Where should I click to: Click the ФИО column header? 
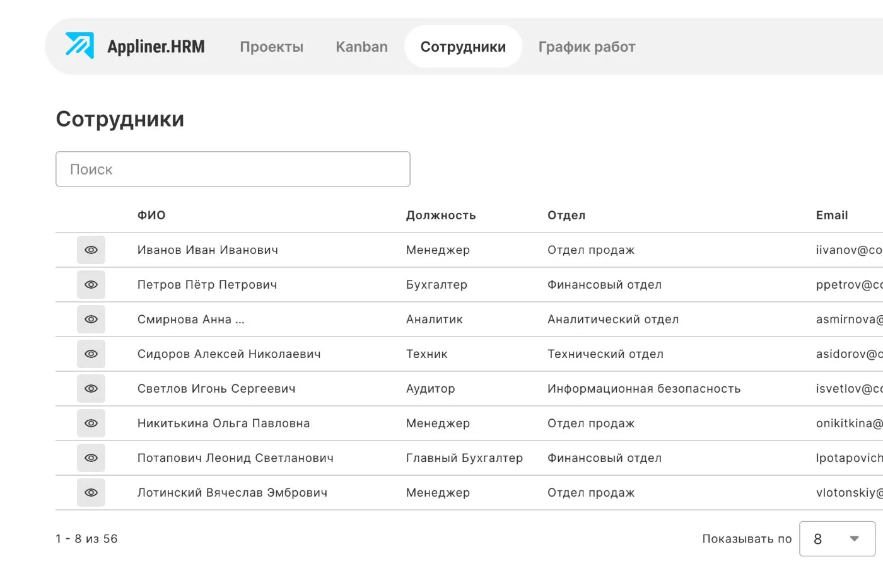click(x=151, y=216)
